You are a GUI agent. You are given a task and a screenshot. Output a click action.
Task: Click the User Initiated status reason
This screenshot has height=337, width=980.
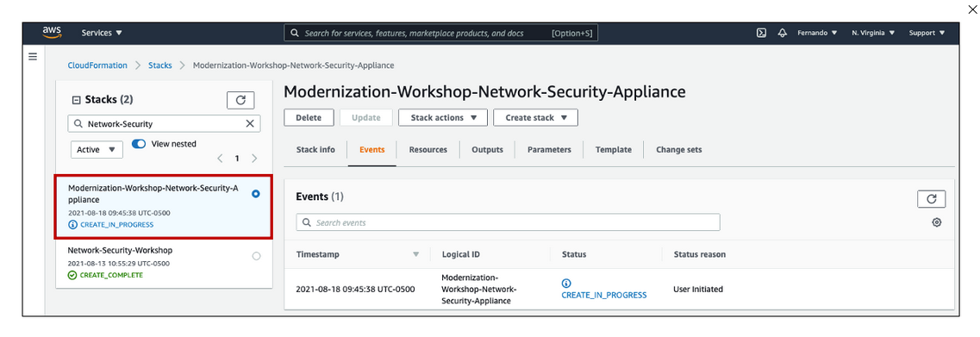coord(698,290)
